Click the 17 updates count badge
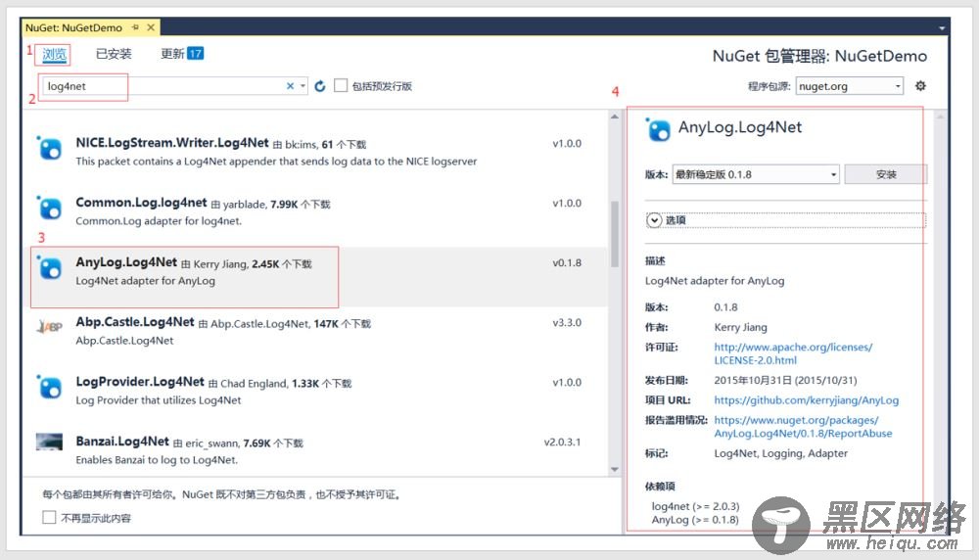Screen dimensions: 979x560 tap(196, 53)
